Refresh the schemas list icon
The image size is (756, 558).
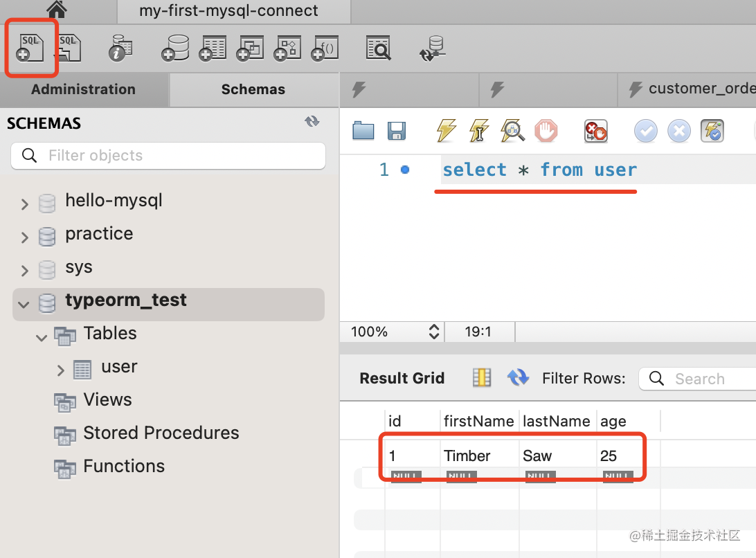(312, 122)
